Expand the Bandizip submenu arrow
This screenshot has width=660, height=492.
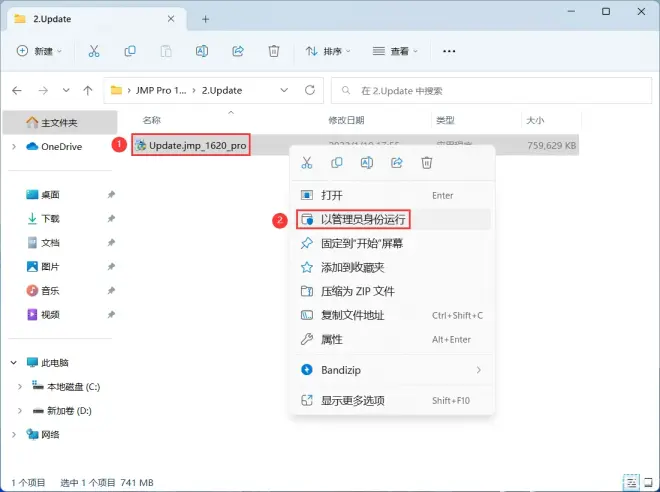click(479, 370)
